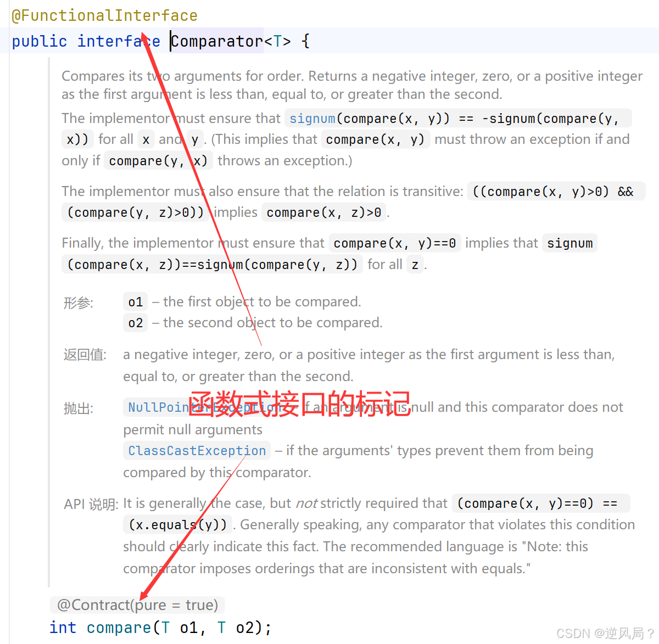
Task: Open the ClassCastException class reference
Action: click(196, 450)
